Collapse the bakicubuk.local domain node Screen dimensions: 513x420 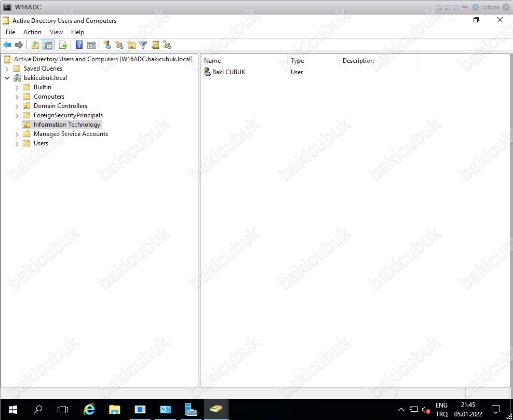[7, 78]
